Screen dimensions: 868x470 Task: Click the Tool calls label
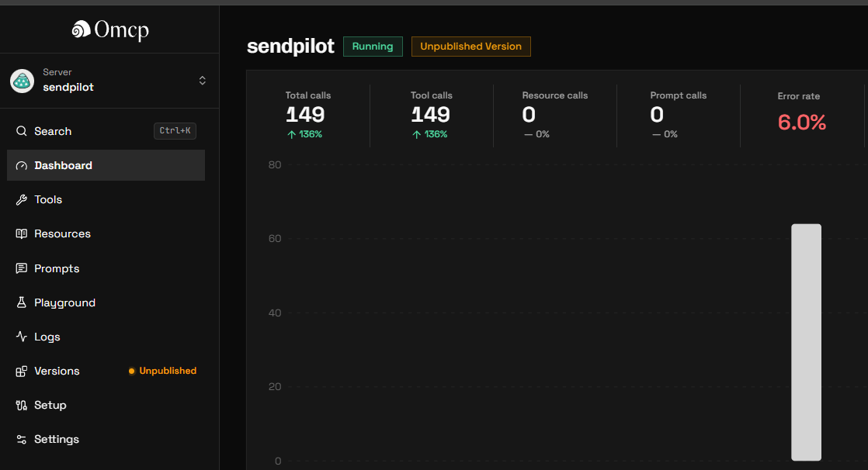point(431,95)
